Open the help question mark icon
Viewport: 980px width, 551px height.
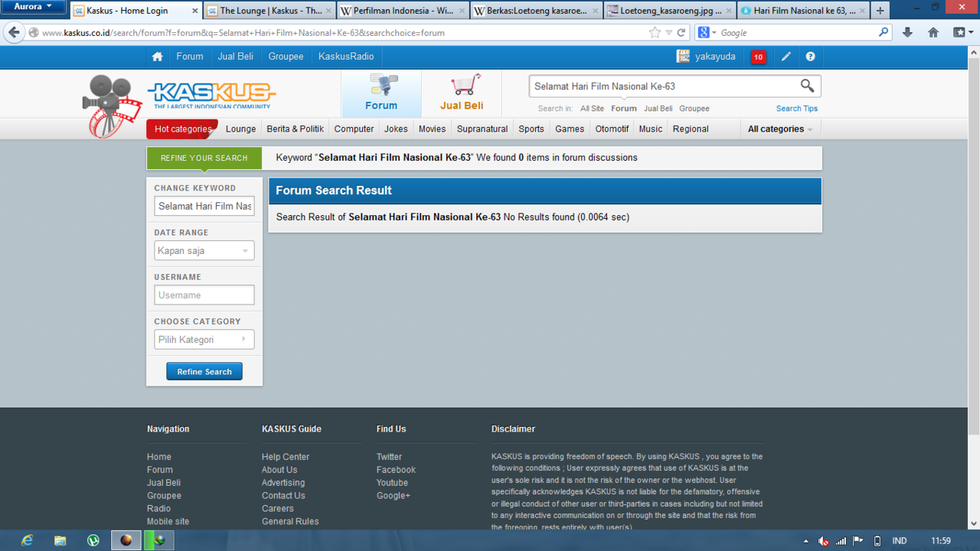coord(810,57)
